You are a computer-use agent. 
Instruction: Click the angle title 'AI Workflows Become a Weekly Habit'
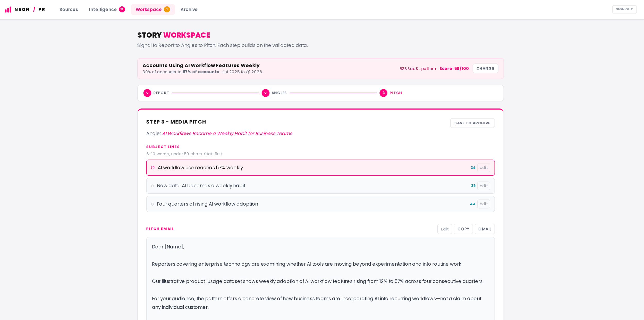coord(227,134)
